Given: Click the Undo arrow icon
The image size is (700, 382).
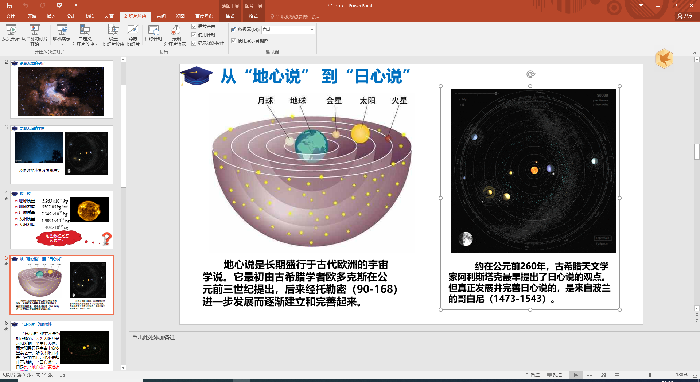Looking at the screenshot, I should (x=26, y=5).
